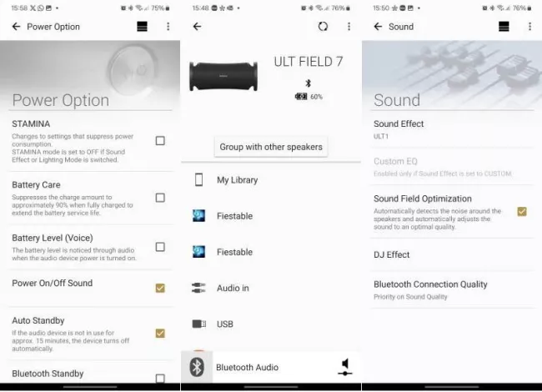Open volume control icon in Bluetooth Audio bar
The width and height of the screenshot is (542, 392).
point(344,367)
